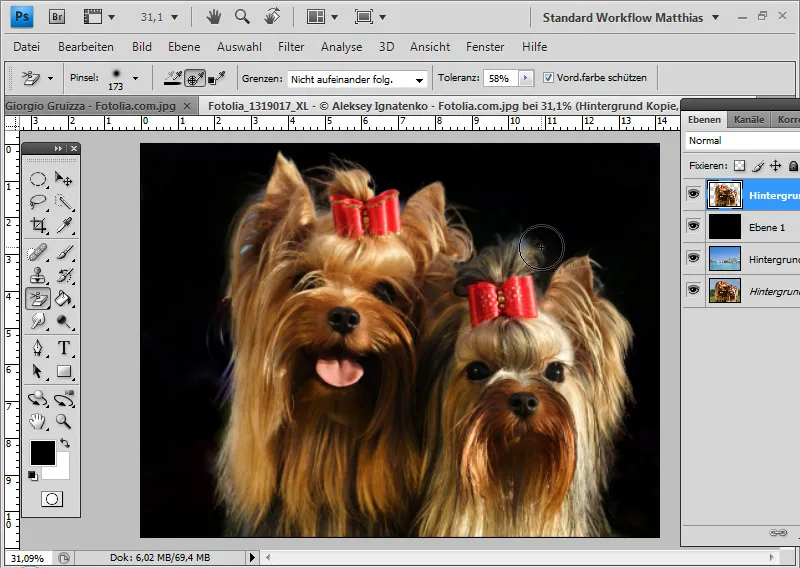Select the Clone Stamp tool

pyautogui.click(x=38, y=275)
